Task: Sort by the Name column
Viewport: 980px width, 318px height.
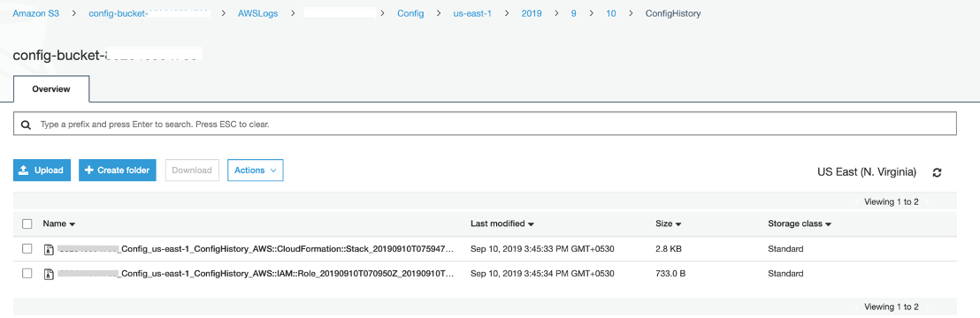Action: tap(58, 223)
